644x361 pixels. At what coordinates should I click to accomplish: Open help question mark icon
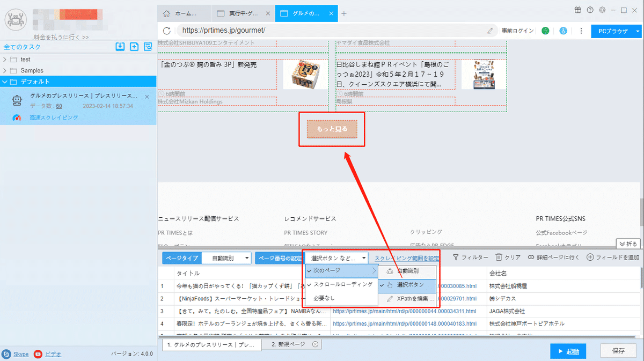tap(590, 10)
